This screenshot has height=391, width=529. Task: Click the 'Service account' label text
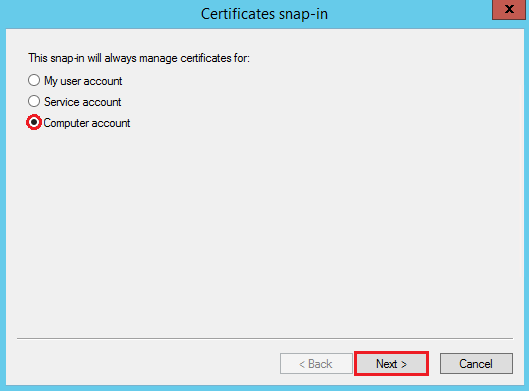click(x=83, y=102)
